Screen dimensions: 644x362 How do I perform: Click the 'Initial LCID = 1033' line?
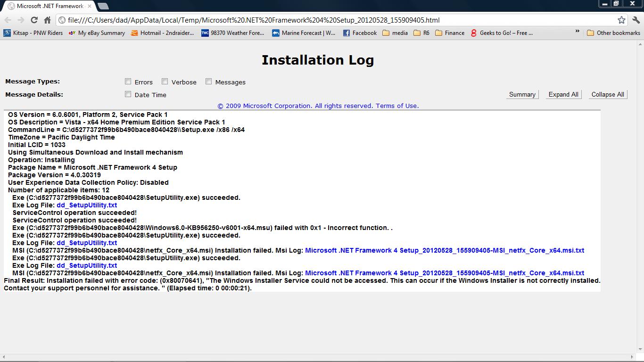(x=37, y=145)
